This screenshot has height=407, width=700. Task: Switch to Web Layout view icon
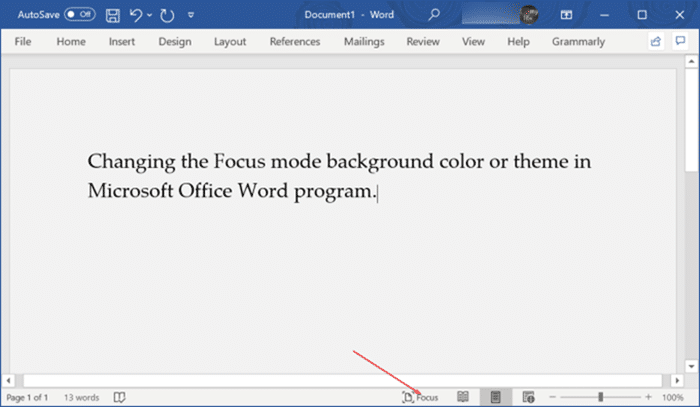[x=529, y=397]
